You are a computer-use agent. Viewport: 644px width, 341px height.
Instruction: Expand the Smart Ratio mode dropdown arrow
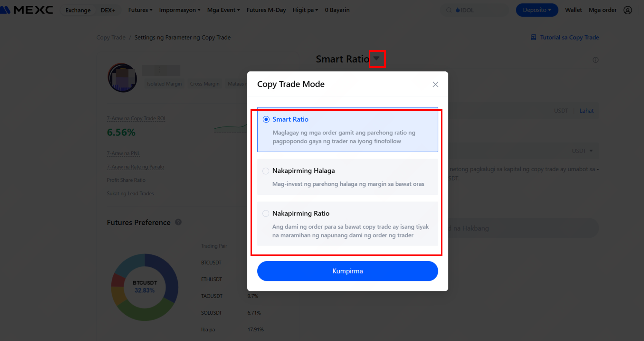(x=376, y=59)
